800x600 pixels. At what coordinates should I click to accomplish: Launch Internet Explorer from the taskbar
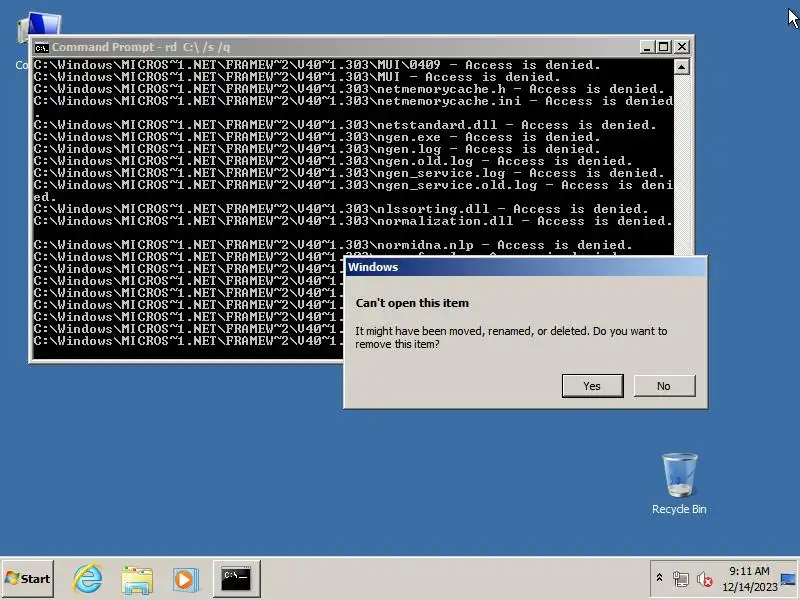coord(88,579)
